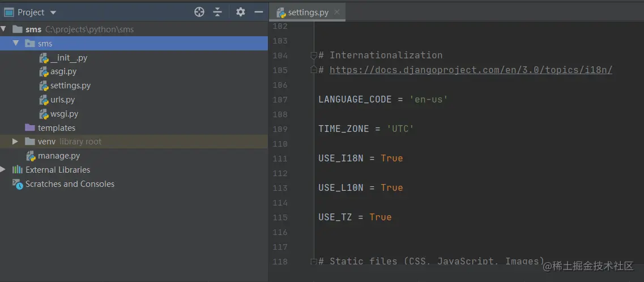Select the templates folder
This screenshot has height=282, width=644.
(56, 127)
